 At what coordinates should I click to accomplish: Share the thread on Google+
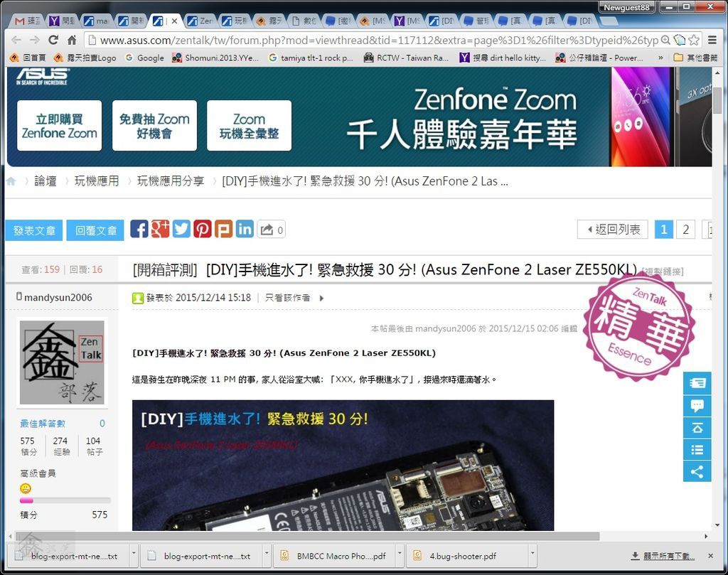click(160, 230)
